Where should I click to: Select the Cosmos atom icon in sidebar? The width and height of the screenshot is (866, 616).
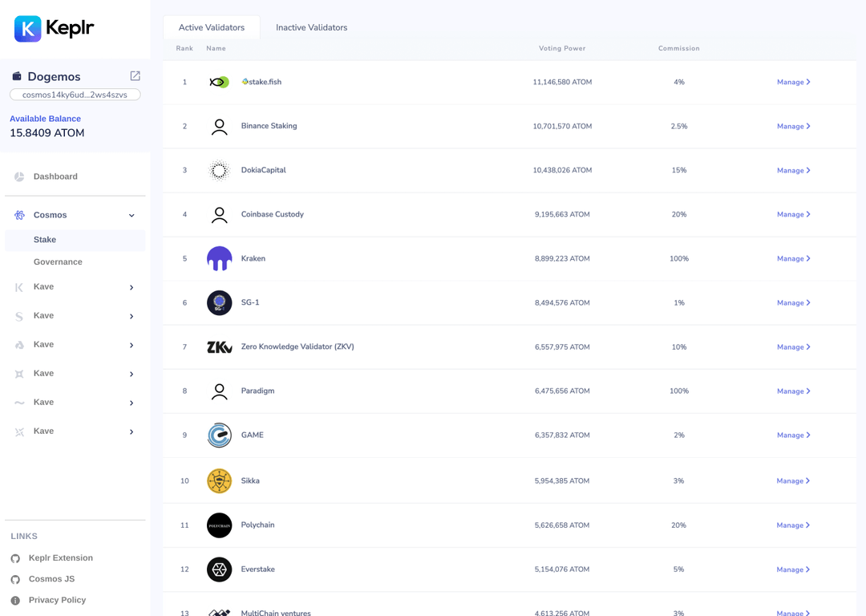[x=20, y=215]
